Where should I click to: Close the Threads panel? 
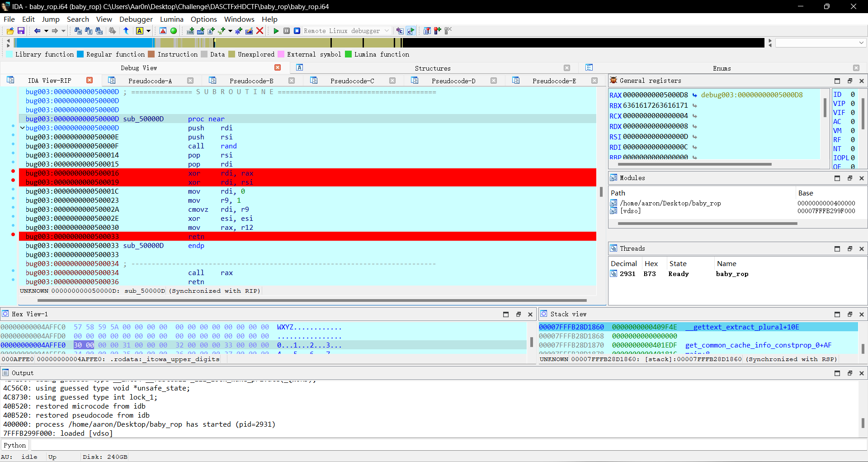coord(862,248)
